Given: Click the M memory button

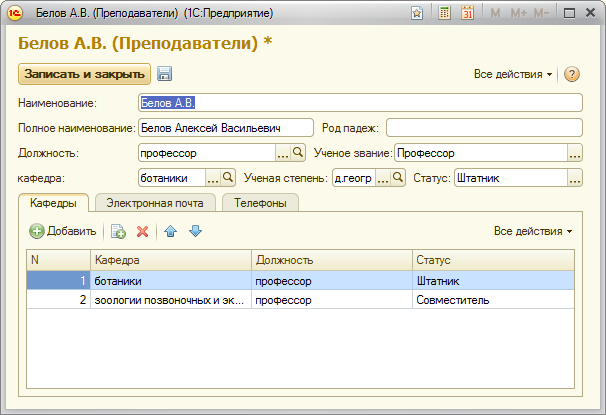Looking at the screenshot, I should pyautogui.click(x=495, y=14).
